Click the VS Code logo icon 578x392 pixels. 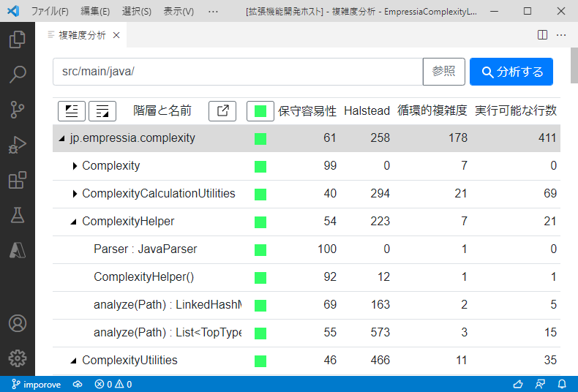click(13, 11)
